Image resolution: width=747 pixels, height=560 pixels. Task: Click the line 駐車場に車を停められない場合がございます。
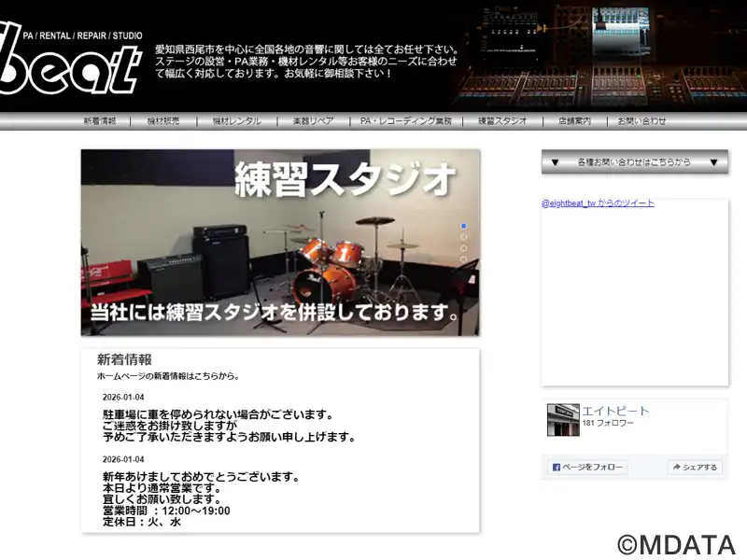(218, 414)
